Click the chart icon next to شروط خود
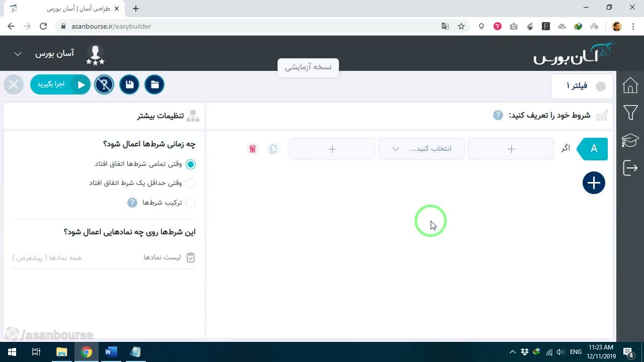644x362 pixels. (602, 116)
